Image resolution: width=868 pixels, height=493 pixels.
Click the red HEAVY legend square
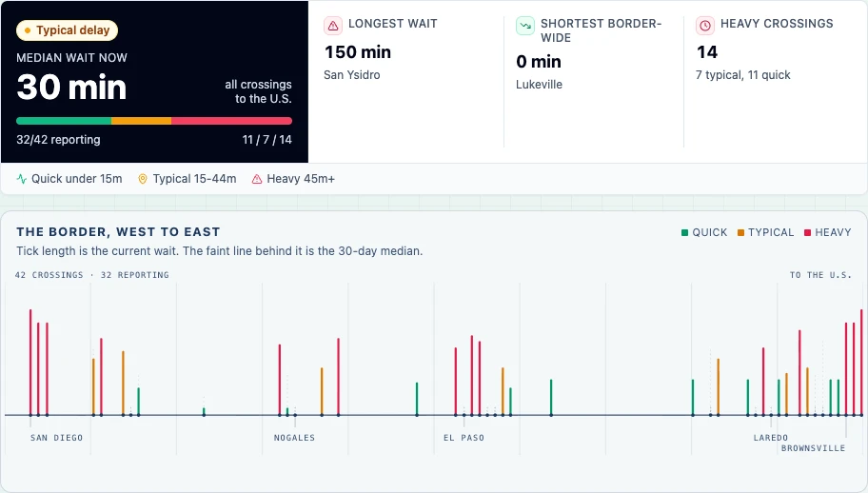(807, 232)
